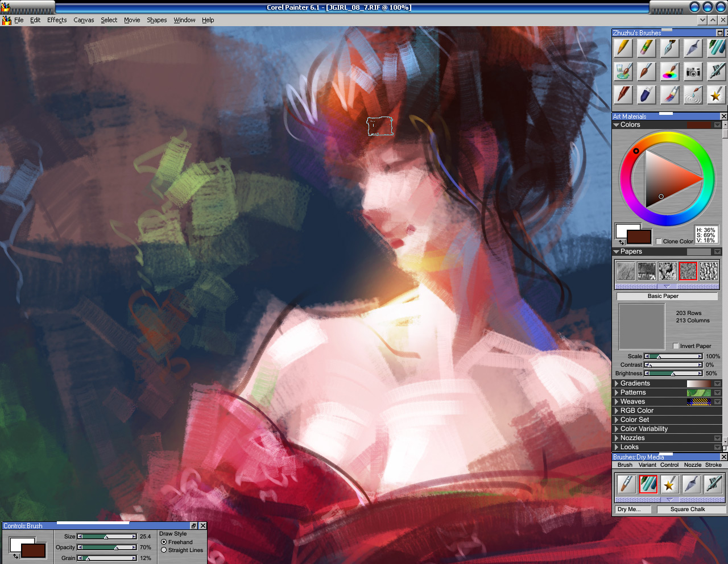
Task: Select the liquid ripple drop brush icon
Action: (693, 94)
